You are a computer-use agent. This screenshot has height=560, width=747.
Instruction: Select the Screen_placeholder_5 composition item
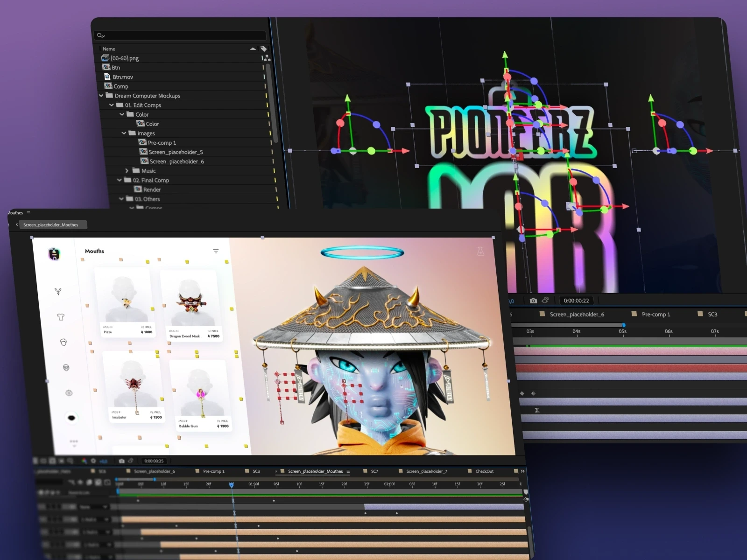point(176,152)
